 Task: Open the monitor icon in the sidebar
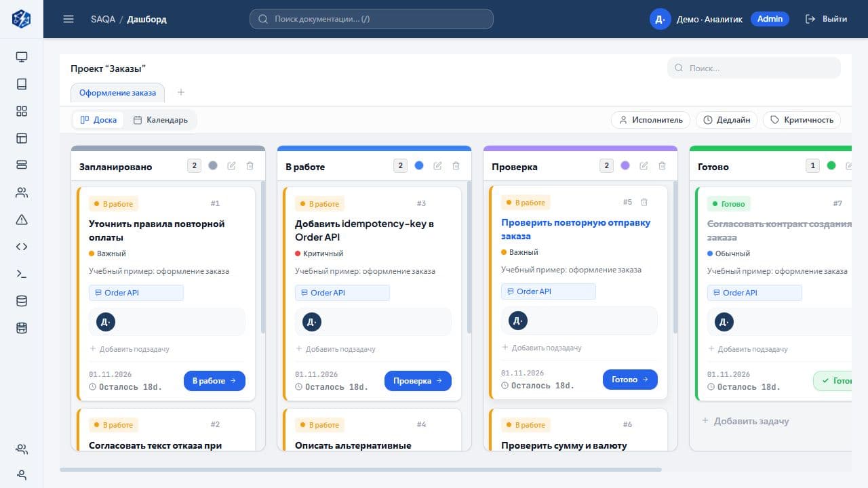pyautogui.click(x=22, y=57)
